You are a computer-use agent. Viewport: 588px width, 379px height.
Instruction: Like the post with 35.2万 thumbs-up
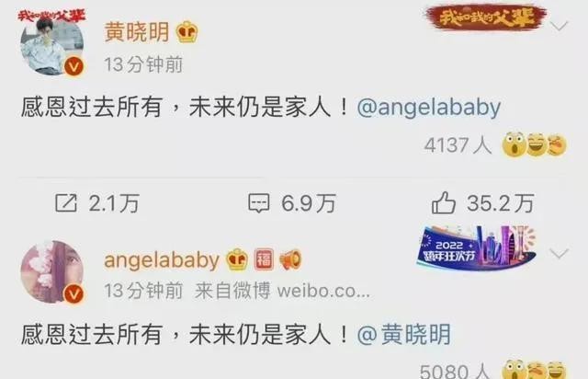coord(443,202)
